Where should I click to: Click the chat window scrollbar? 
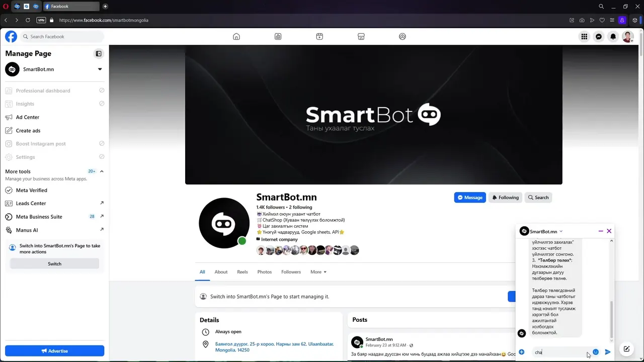pos(612,319)
